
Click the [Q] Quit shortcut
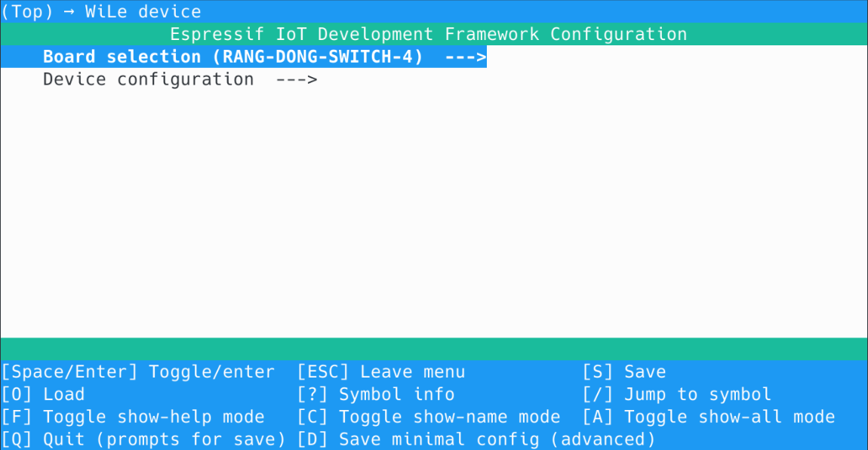click(143, 439)
